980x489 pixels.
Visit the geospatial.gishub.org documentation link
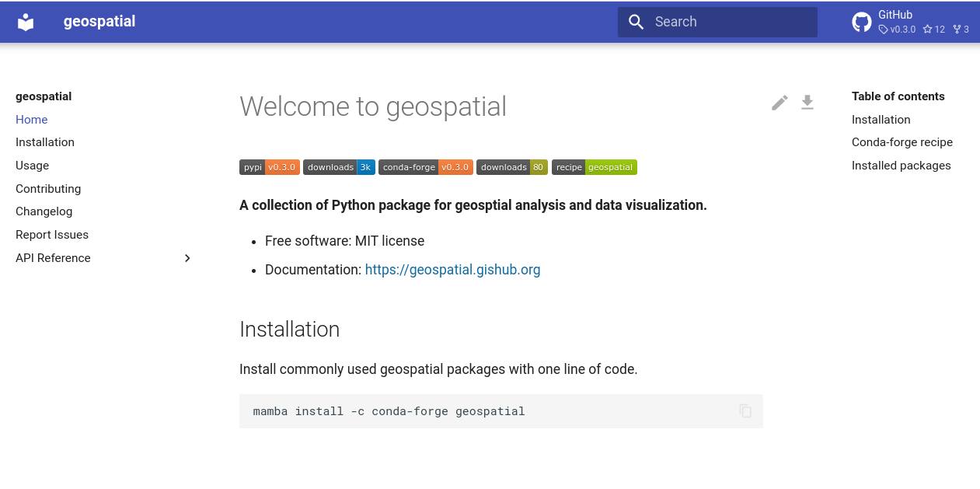click(452, 270)
